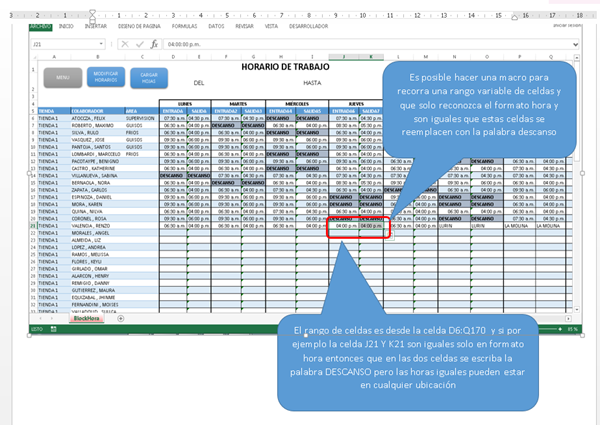The height and width of the screenshot is (425, 600).
Task: Click the LUNES day header
Action: tap(185, 104)
